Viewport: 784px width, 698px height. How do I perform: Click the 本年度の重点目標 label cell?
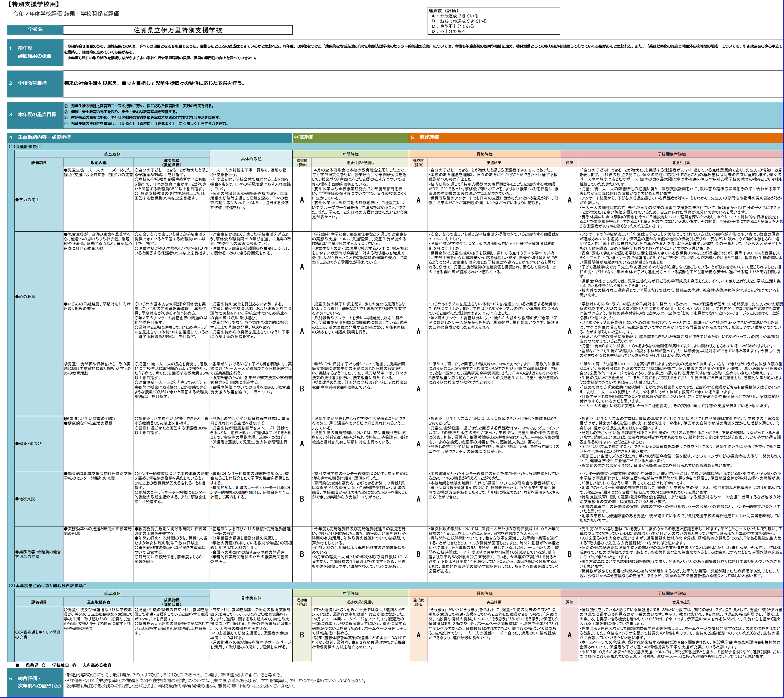pos(35,115)
